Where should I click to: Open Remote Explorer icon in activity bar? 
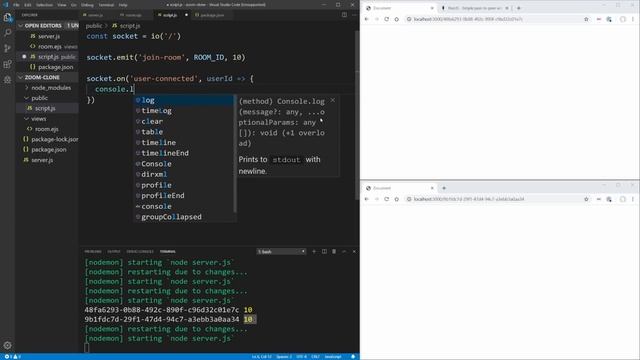tap(7, 80)
